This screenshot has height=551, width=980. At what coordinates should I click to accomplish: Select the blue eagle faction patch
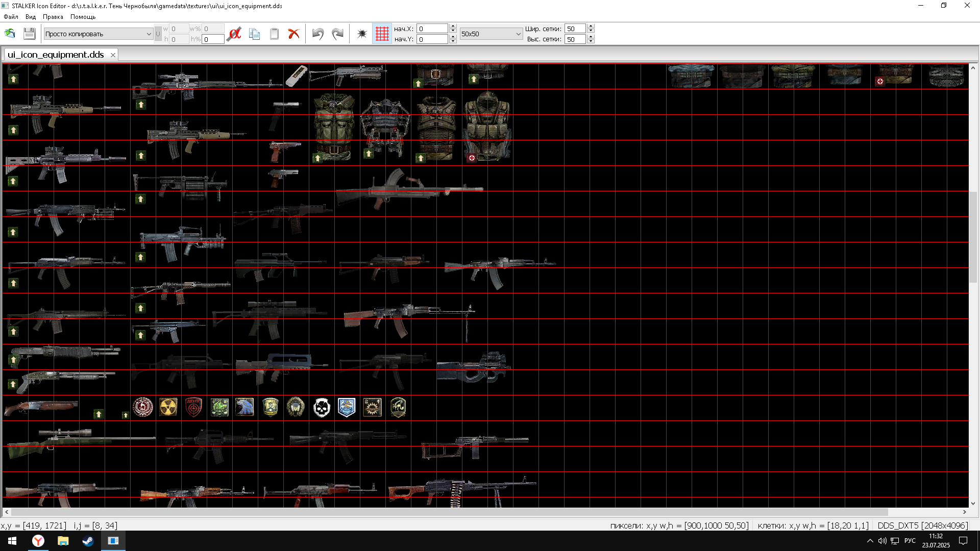point(244,407)
